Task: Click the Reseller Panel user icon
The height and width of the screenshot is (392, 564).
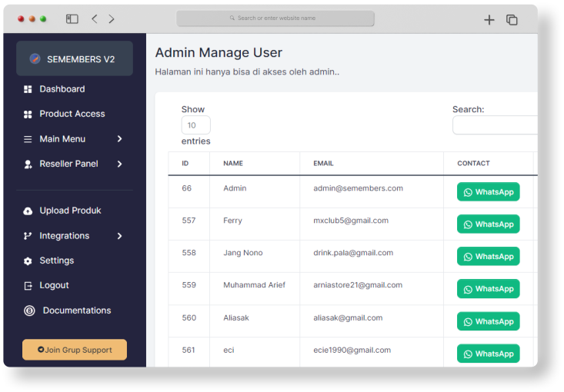Action: coord(28,164)
